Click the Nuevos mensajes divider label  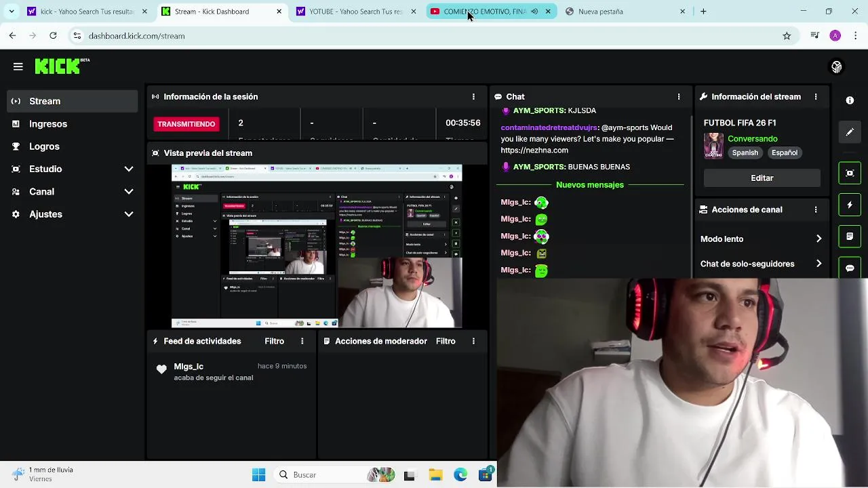[590, 185]
